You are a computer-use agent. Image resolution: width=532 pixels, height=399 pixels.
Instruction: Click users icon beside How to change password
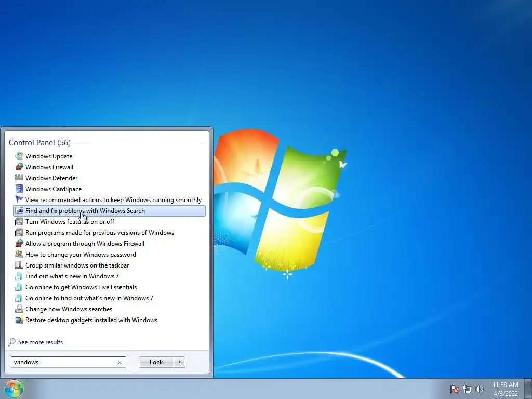[19, 254]
